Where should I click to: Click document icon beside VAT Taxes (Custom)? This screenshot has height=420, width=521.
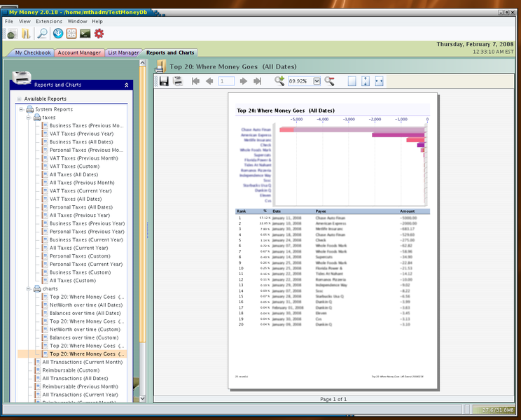coord(46,166)
